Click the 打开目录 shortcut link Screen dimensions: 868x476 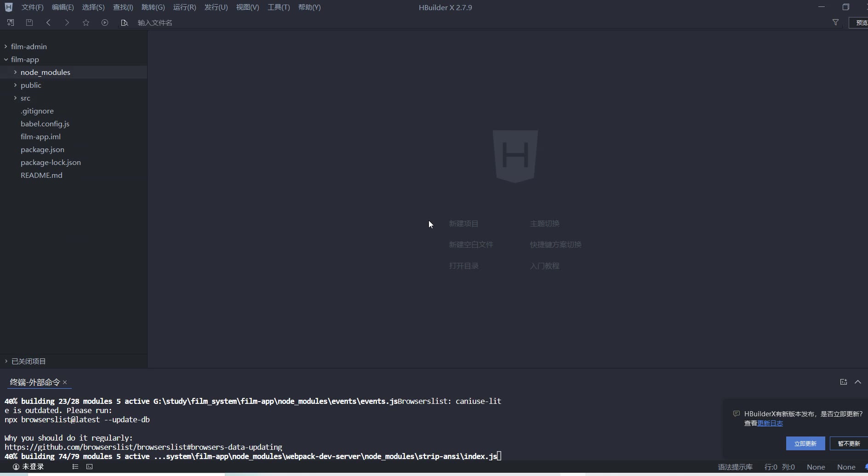[x=463, y=266]
